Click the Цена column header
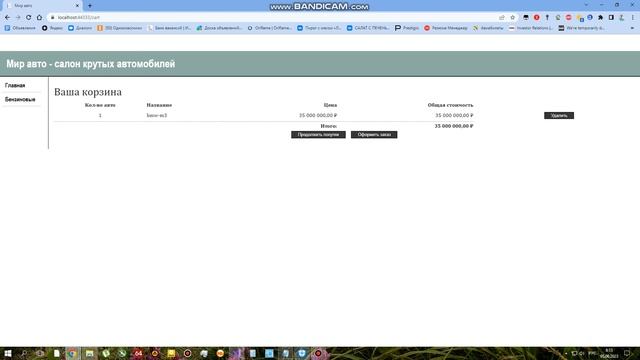640x360 pixels. (330, 105)
